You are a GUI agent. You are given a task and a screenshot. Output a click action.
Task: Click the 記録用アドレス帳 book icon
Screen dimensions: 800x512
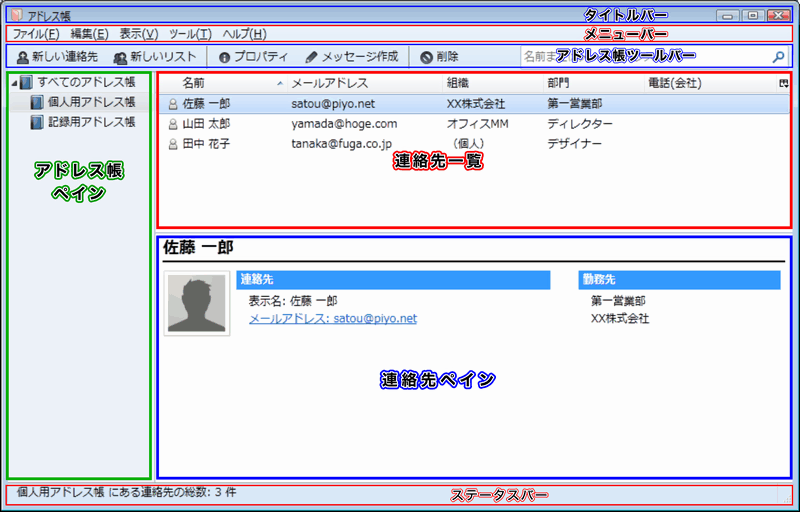click(x=36, y=122)
